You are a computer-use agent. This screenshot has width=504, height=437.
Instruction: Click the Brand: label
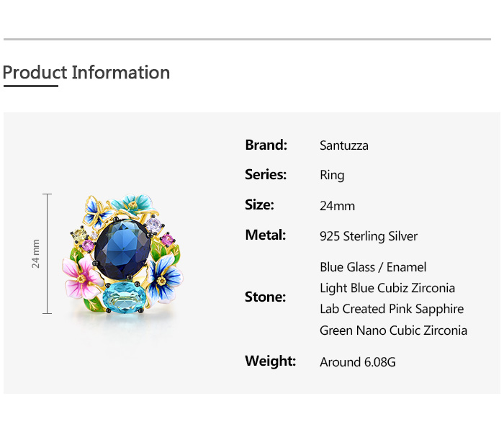click(266, 145)
